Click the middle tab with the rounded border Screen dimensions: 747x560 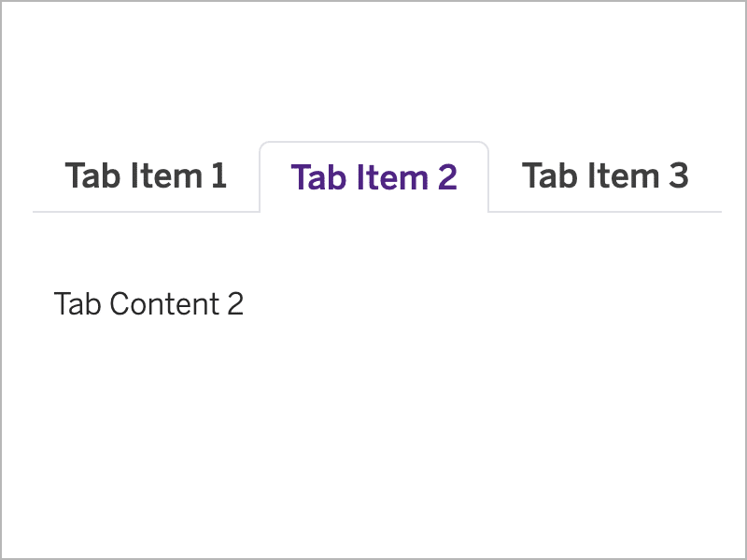click(373, 176)
